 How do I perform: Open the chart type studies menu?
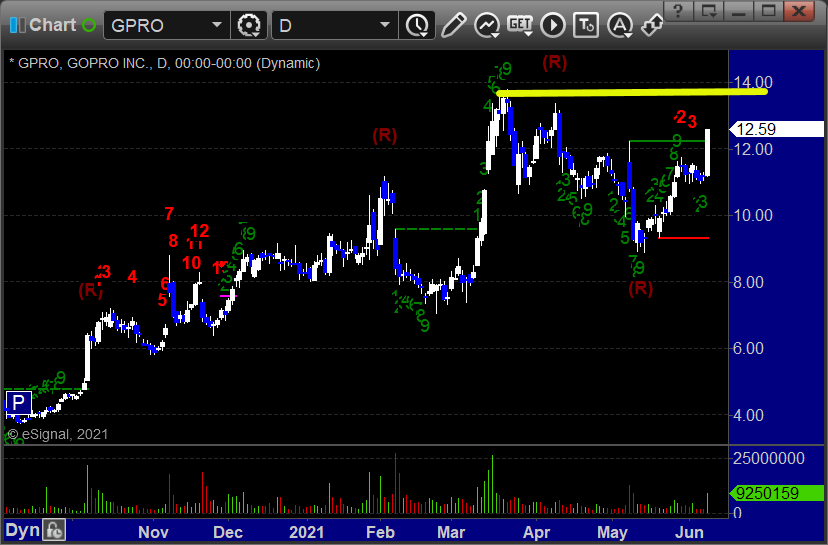[487, 25]
